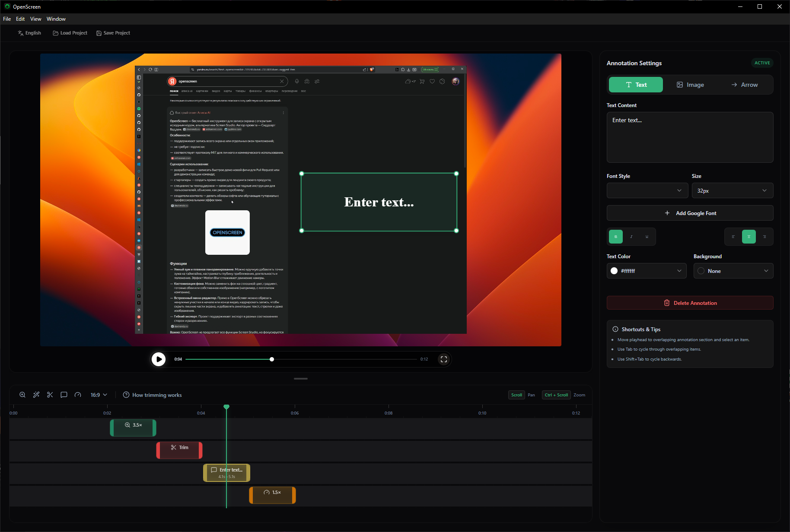Click the speed gauge icon in timeline toolbar
This screenshot has width=790, height=532.
[x=78, y=395]
